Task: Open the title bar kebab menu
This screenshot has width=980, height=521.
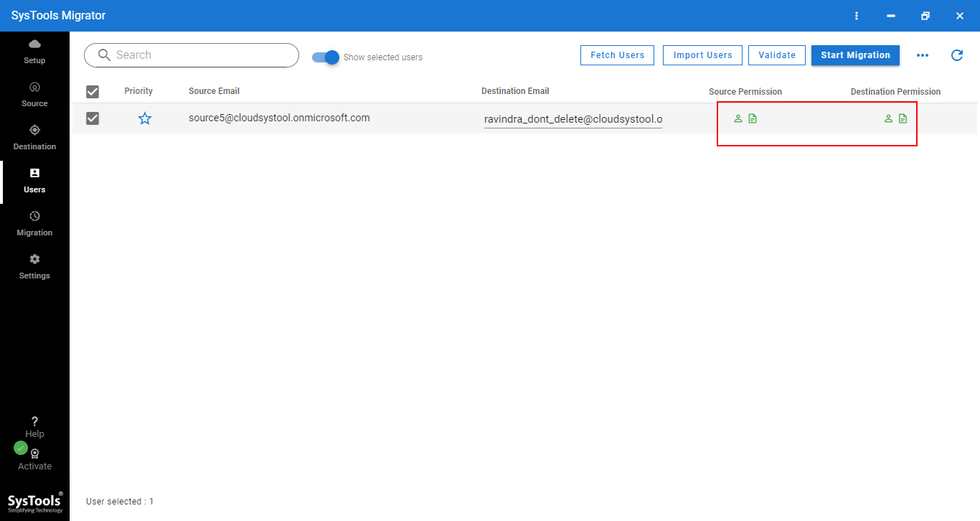Action: (x=857, y=16)
